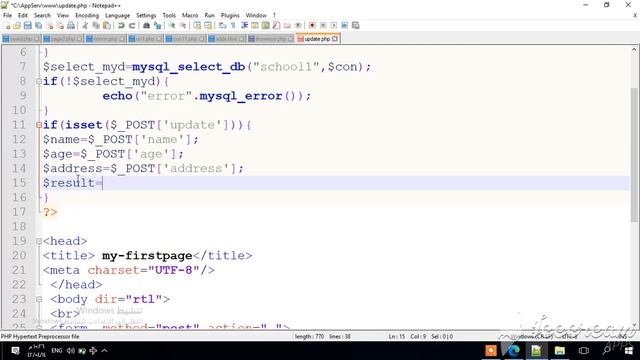Open the Settings menu
The height and width of the screenshot is (360, 640).
(x=146, y=15)
